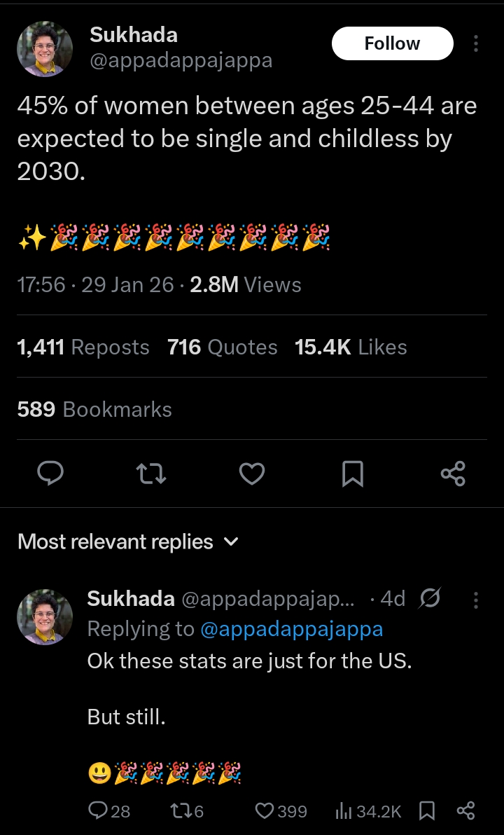Repost the main post via retweet icon
Viewport: 504px width, 835px height.
150,474
